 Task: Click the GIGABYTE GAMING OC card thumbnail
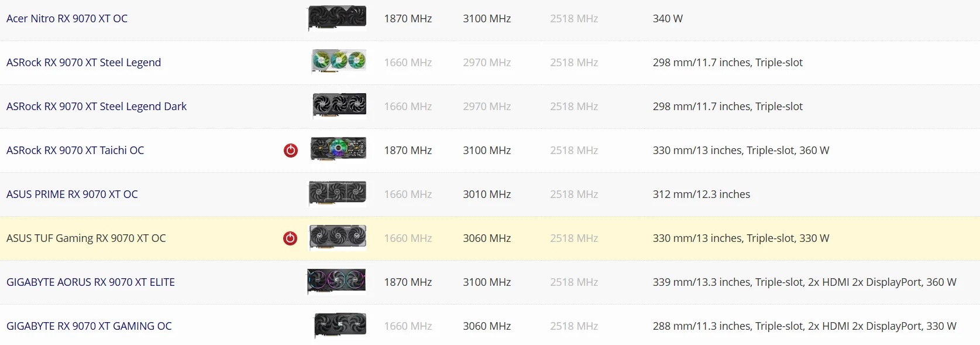pos(340,325)
